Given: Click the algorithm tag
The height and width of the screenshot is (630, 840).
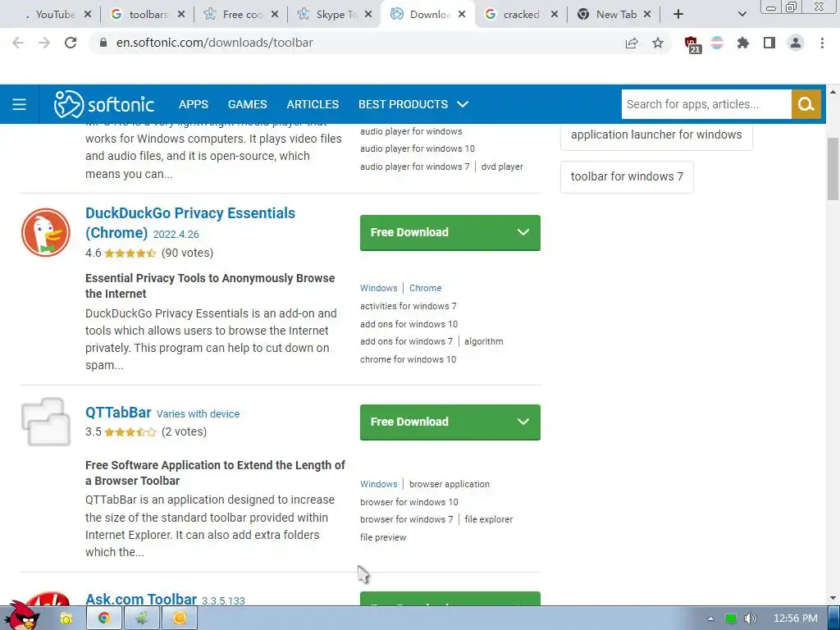Looking at the screenshot, I should [484, 341].
